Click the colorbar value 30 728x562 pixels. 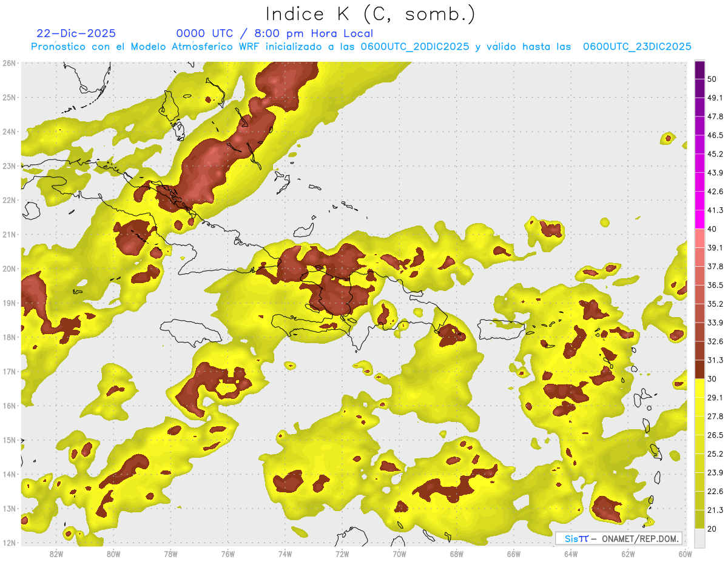point(712,379)
